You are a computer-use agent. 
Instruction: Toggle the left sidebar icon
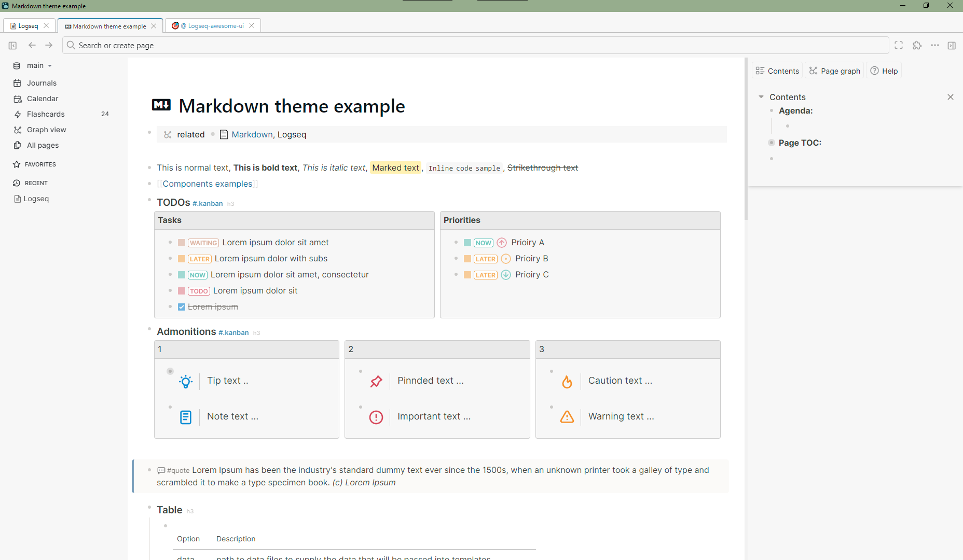tap(12, 46)
